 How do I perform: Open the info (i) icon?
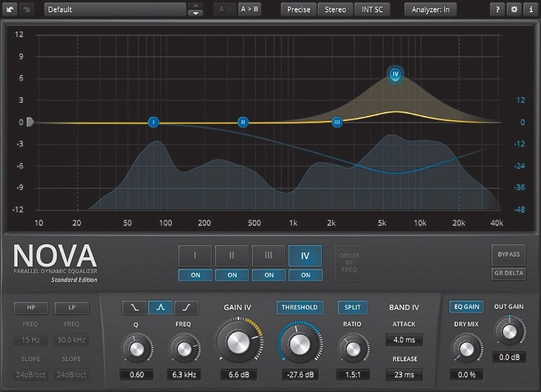click(530, 9)
